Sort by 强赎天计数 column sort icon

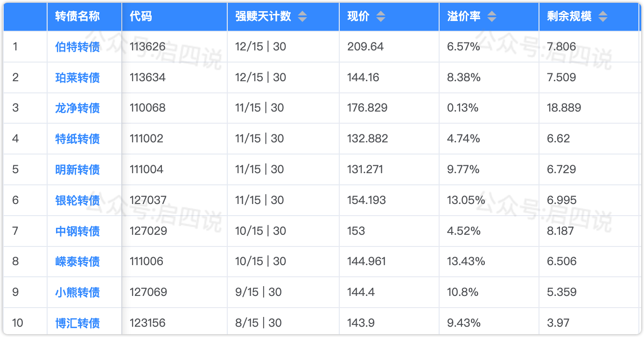tap(302, 17)
